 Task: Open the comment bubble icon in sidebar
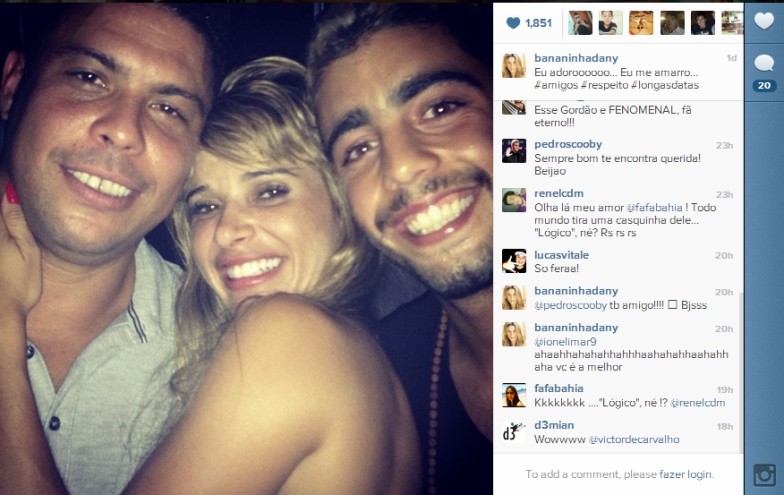click(764, 64)
